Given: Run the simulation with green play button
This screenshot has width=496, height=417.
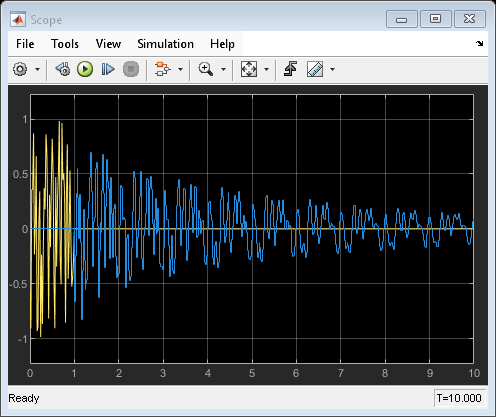Looking at the screenshot, I should [x=85, y=69].
